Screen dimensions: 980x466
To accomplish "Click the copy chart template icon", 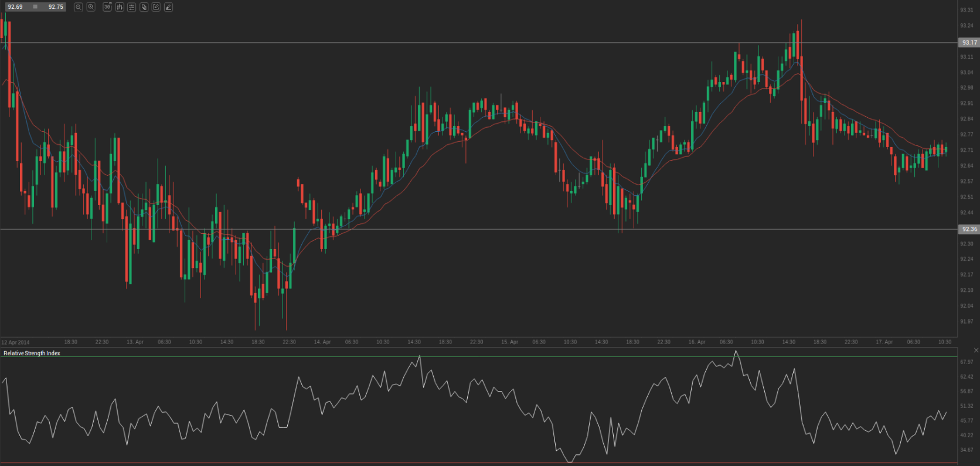I will click(x=144, y=7).
